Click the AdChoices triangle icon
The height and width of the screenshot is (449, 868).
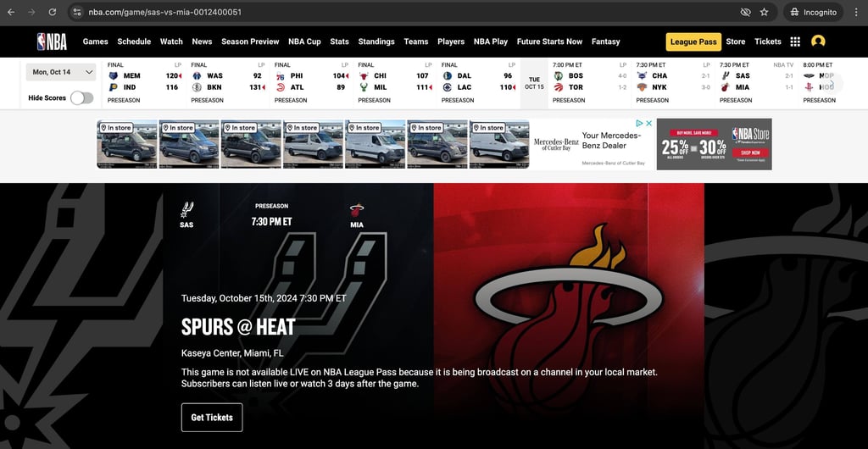639,124
